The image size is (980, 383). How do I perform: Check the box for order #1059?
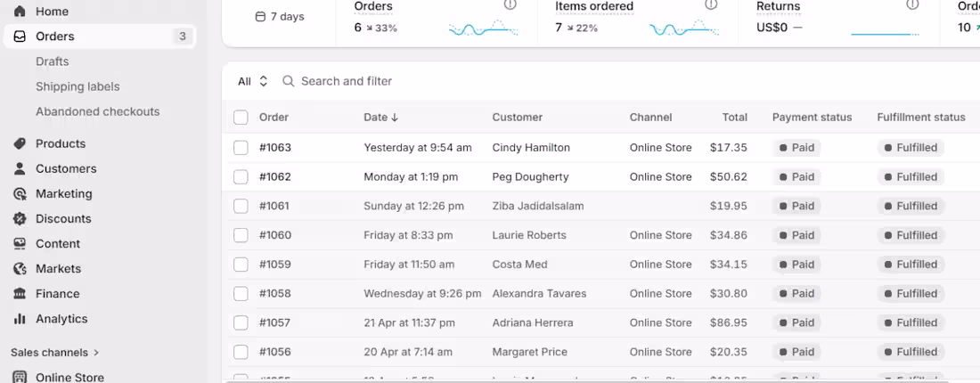click(241, 265)
